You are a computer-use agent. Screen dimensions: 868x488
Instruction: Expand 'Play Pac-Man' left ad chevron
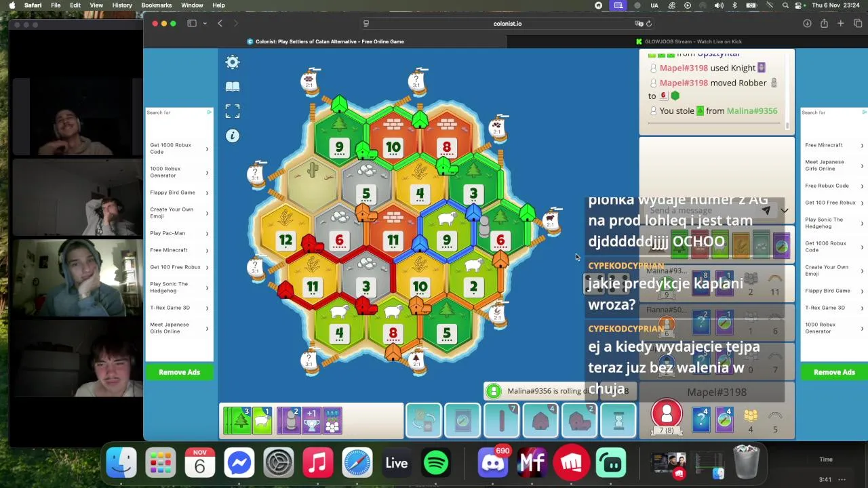(x=207, y=233)
